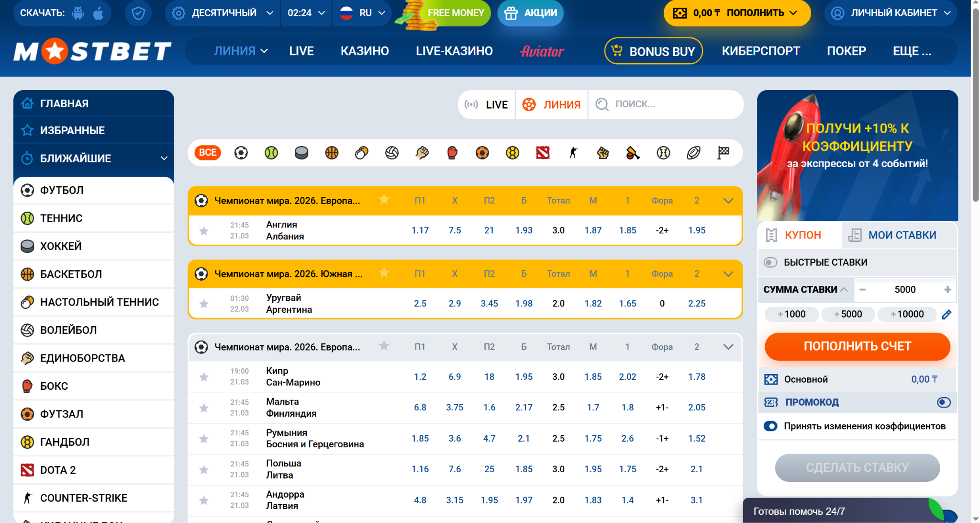Screen dimensions: 980x523
Task: Open the +10% express bonus banner
Action: point(857,156)
